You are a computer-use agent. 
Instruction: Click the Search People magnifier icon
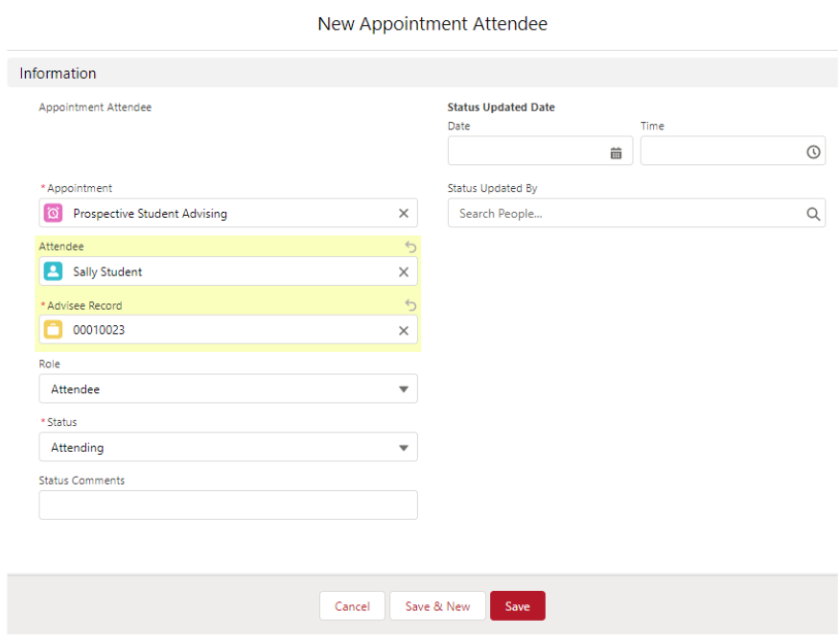coord(813,214)
